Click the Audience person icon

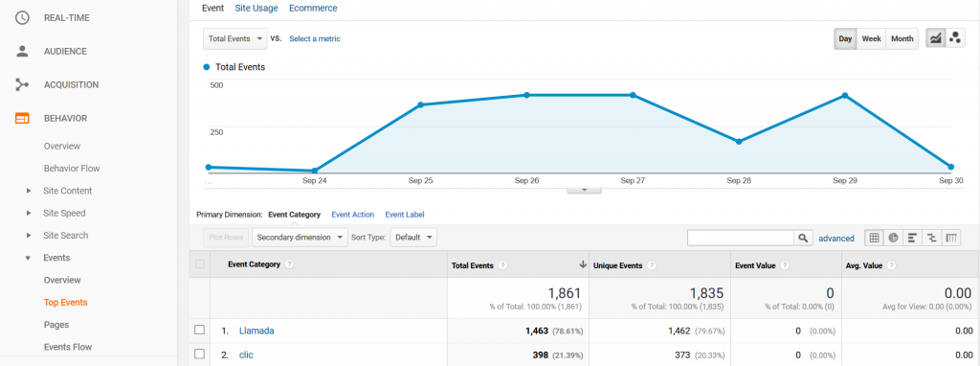22,52
